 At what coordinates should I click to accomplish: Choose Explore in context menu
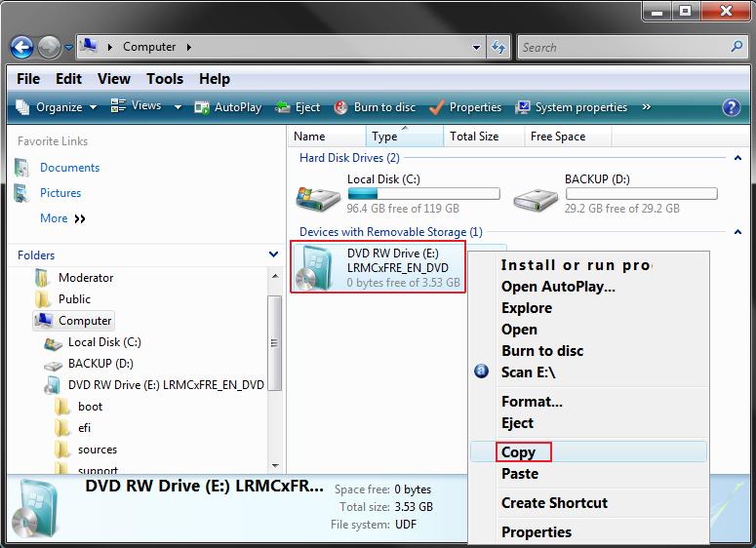588,308
